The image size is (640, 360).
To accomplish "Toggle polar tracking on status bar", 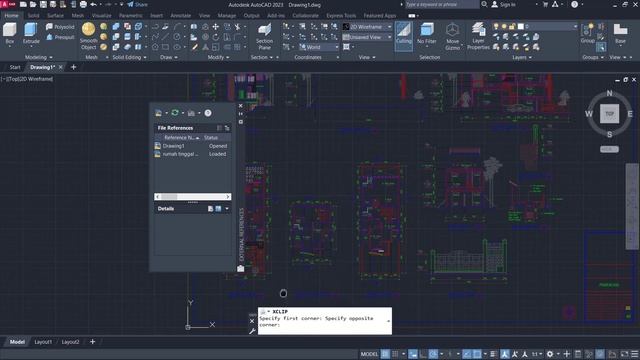I will click(x=433, y=354).
